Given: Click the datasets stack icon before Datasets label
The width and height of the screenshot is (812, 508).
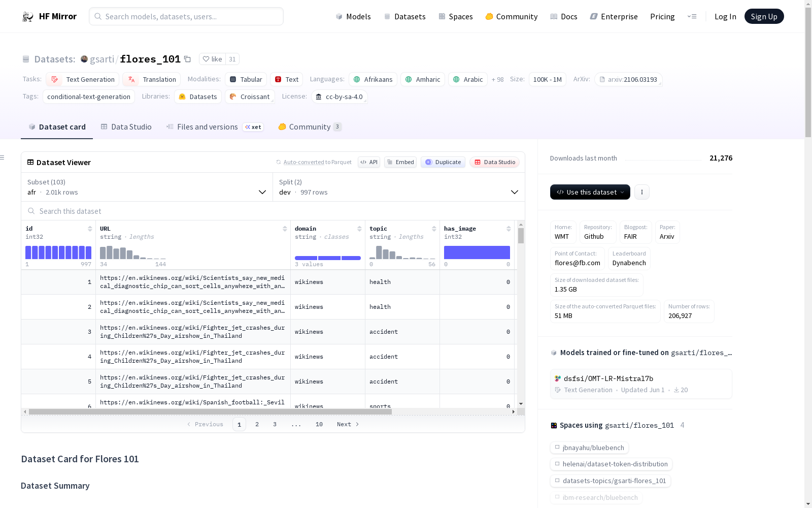Looking at the screenshot, I should pyautogui.click(x=26, y=59).
